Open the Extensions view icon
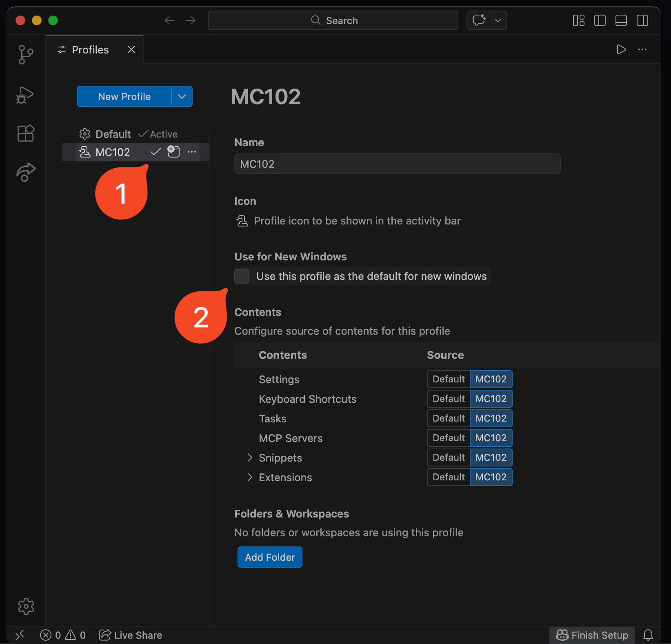671x644 pixels. 26,133
